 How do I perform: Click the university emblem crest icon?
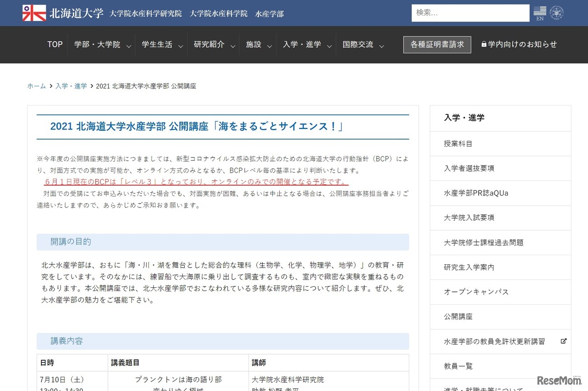coord(556,13)
